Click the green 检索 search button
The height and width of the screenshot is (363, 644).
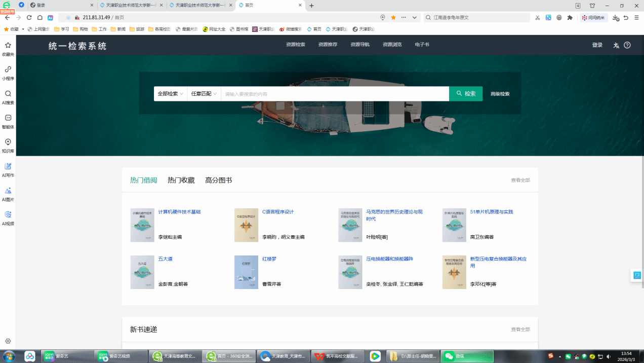tap(466, 94)
